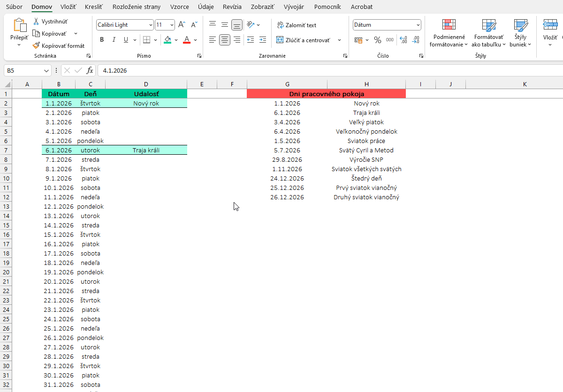The width and height of the screenshot is (563, 392).
Task: Click the Vystrihnúť (cut) scissors icon
Action: coord(36,22)
